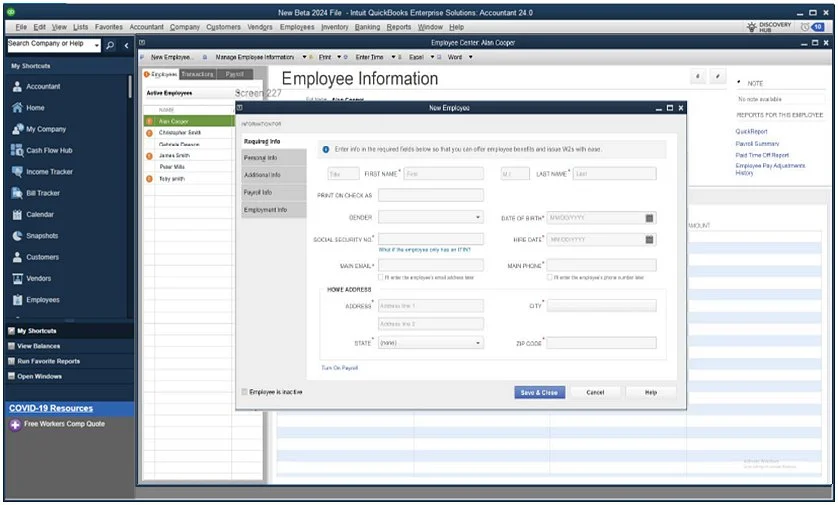Expand the Manage Employee Information menu

click(x=304, y=57)
